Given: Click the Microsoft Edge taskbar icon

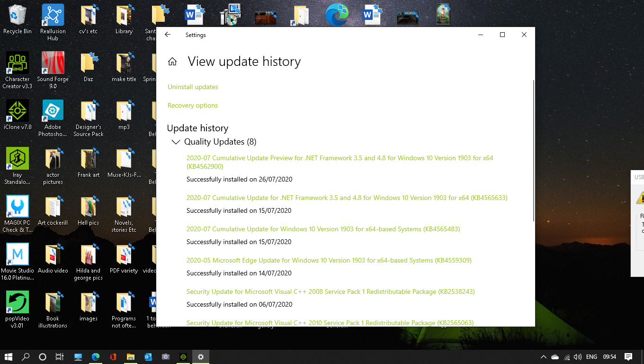Looking at the screenshot, I should coord(96,357).
